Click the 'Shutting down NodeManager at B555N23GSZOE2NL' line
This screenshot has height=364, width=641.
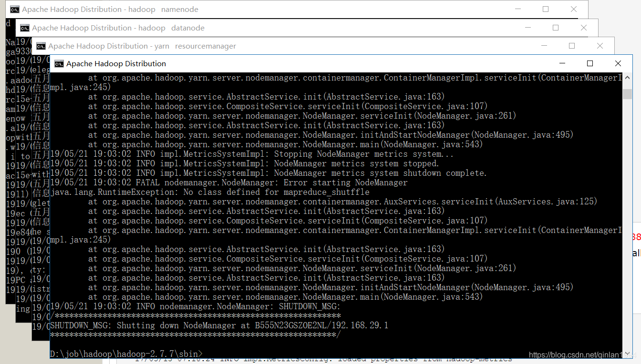pos(219,325)
